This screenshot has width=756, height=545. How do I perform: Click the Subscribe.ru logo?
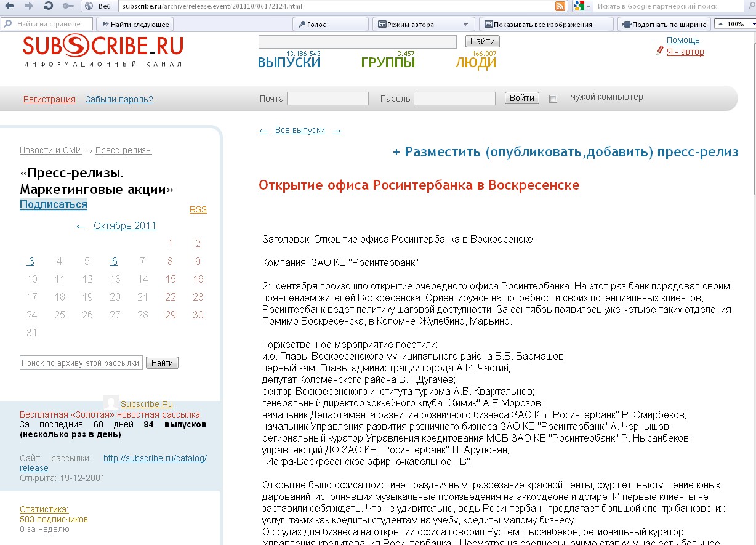click(103, 50)
